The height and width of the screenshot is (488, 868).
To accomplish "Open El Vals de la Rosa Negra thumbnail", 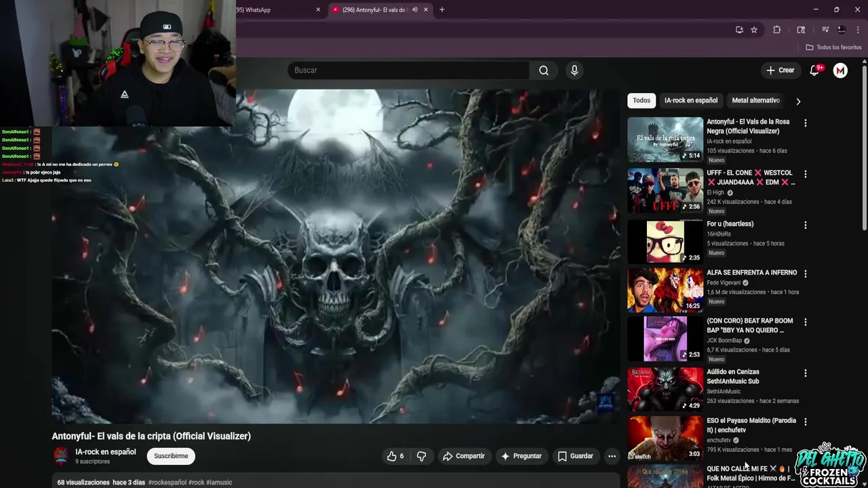I will 665,139.
